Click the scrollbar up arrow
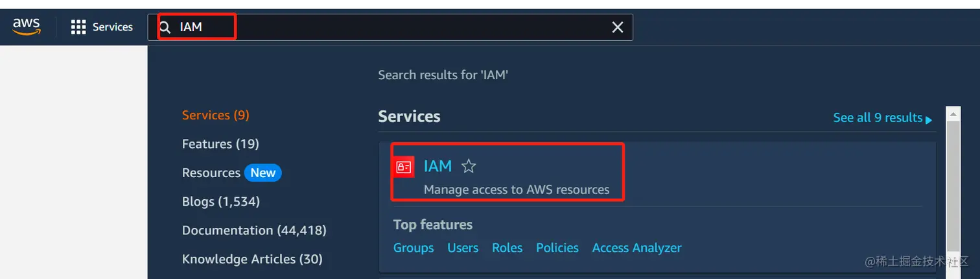 pos(953,114)
